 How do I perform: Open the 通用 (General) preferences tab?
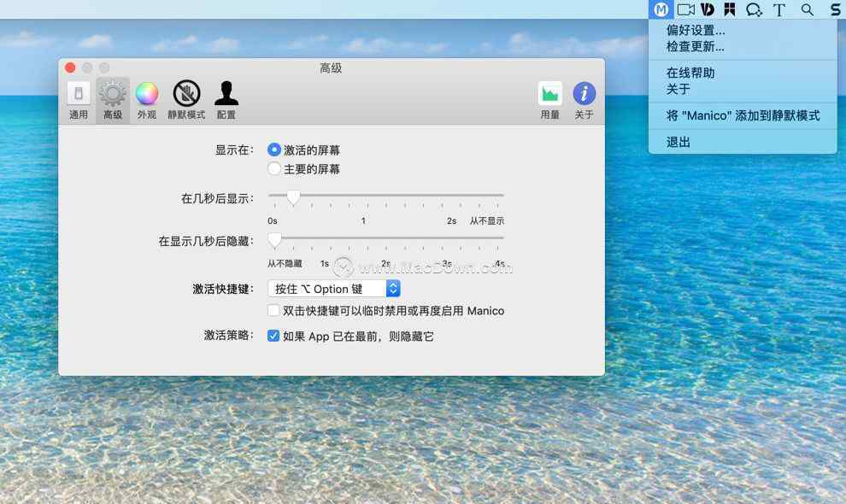click(79, 100)
